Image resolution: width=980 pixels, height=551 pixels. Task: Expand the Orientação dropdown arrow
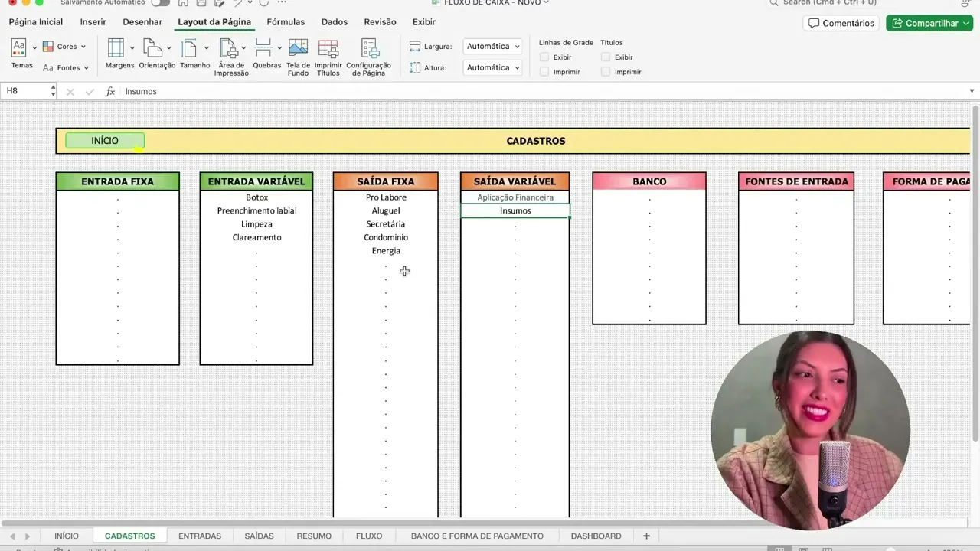(x=169, y=48)
